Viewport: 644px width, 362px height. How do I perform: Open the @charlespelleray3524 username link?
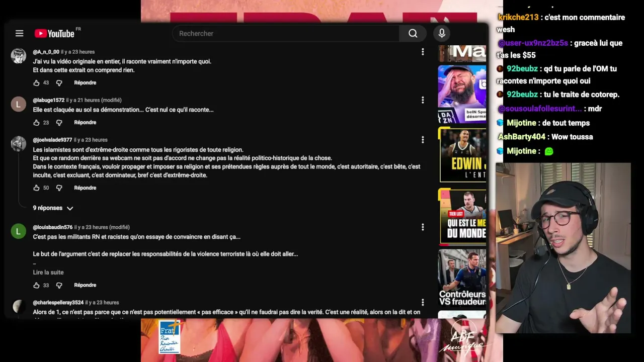pos(58,303)
